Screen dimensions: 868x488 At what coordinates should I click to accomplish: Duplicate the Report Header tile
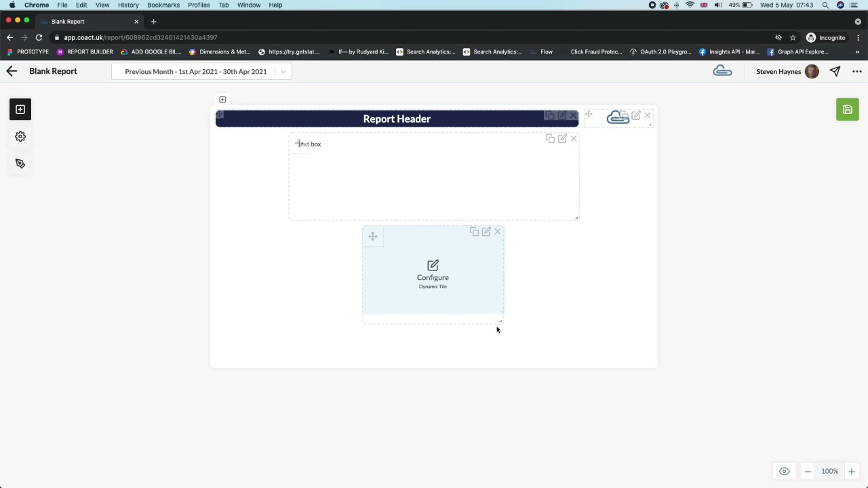pyautogui.click(x=550, y=116)
